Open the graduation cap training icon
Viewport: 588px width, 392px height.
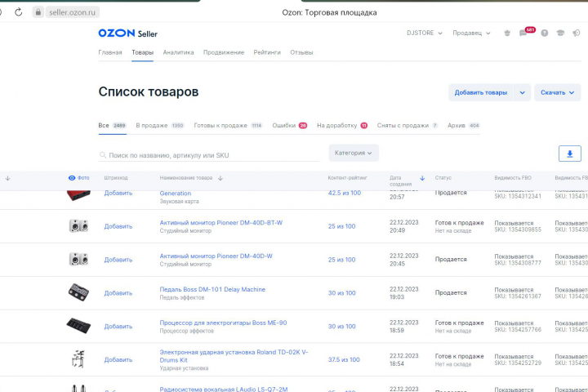point(560,33)
